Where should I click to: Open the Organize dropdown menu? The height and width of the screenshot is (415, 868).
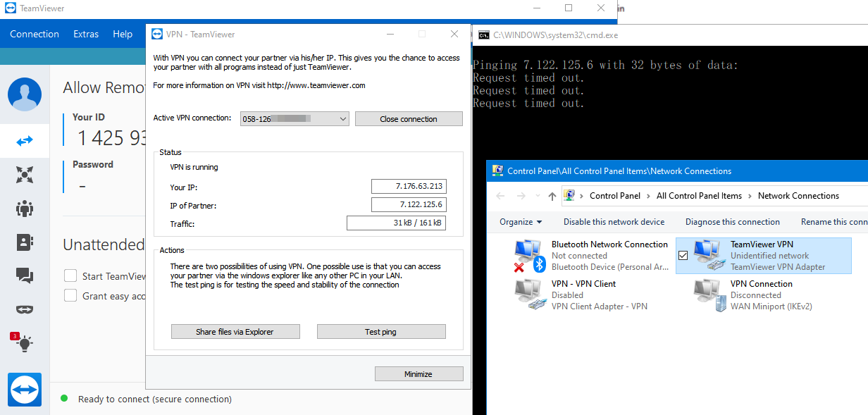521,222
